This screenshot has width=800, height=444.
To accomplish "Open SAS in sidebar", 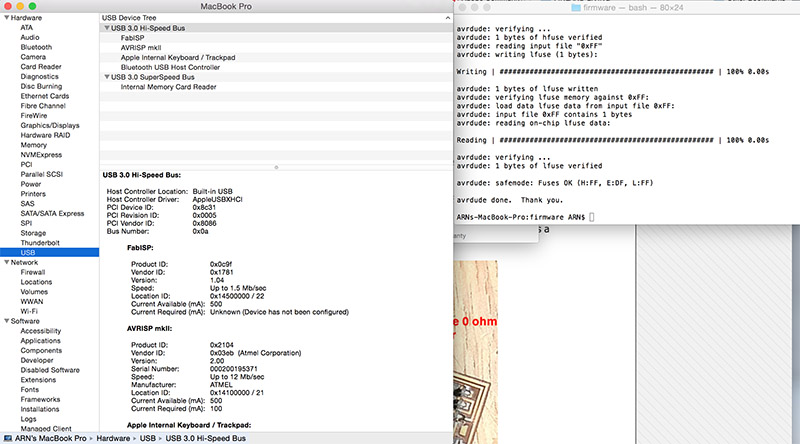I will tap(28, 204).
